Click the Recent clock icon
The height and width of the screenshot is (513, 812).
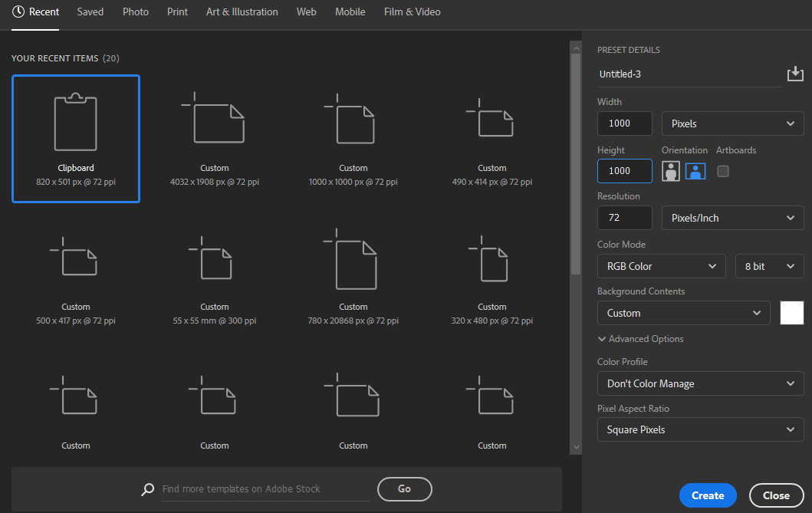(x=18, y=12)
